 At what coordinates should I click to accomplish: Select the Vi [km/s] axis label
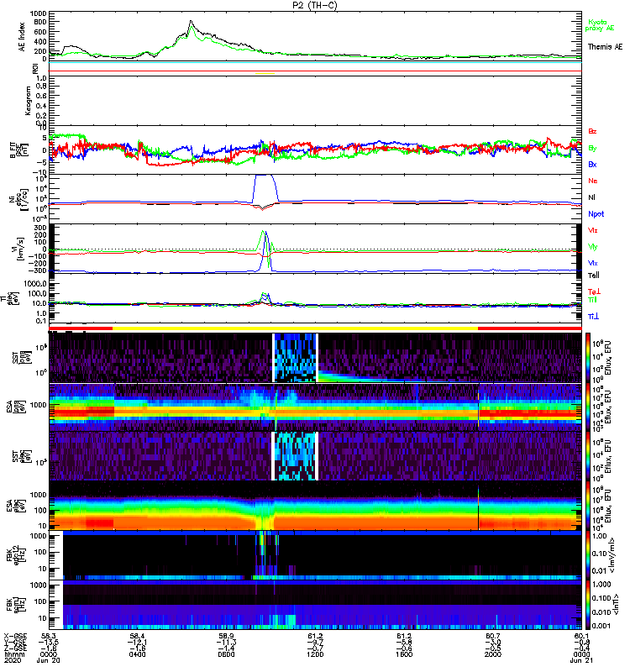coord(18,249)
